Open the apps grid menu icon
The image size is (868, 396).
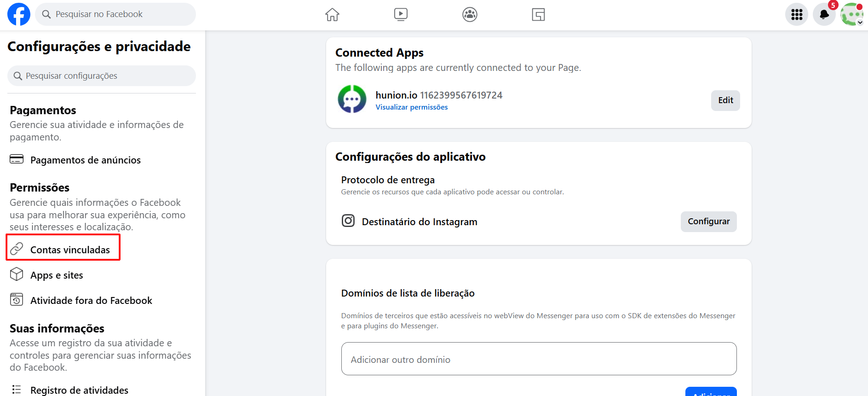point(797,15)
